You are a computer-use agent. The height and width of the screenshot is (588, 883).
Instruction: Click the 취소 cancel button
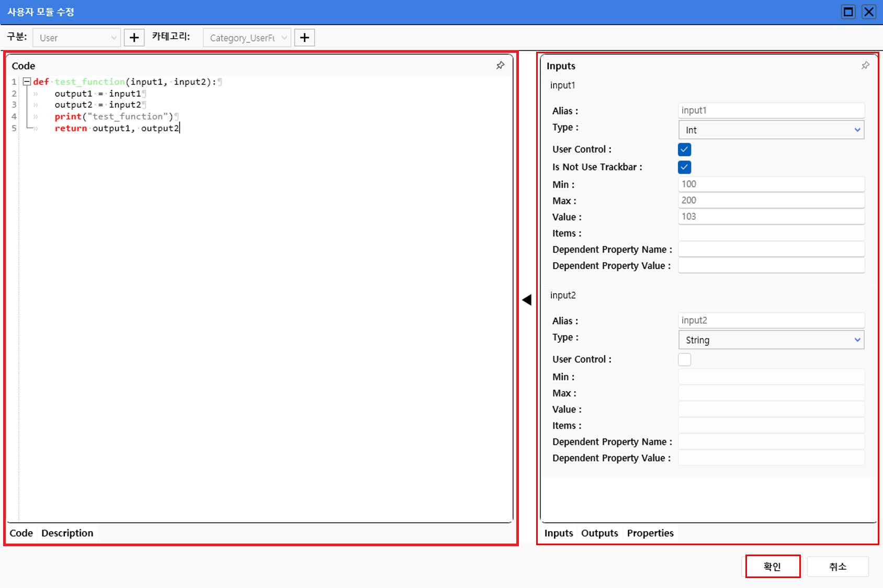point(837,567)
